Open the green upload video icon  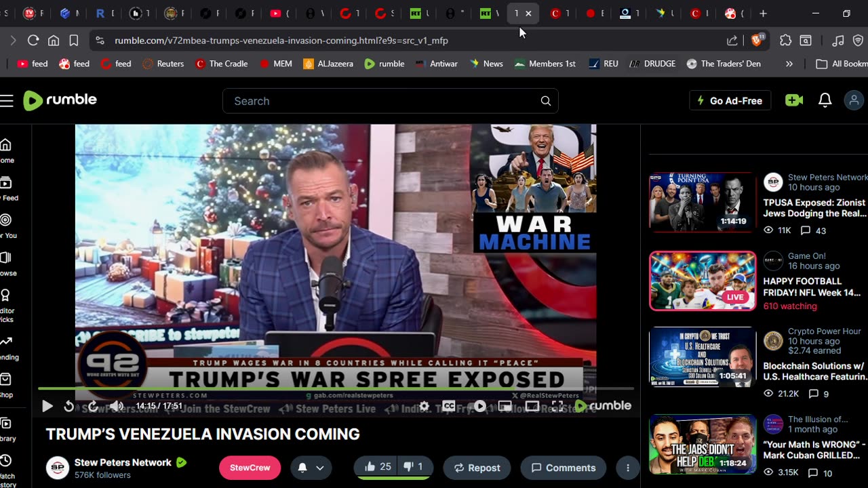coord(794,100)
